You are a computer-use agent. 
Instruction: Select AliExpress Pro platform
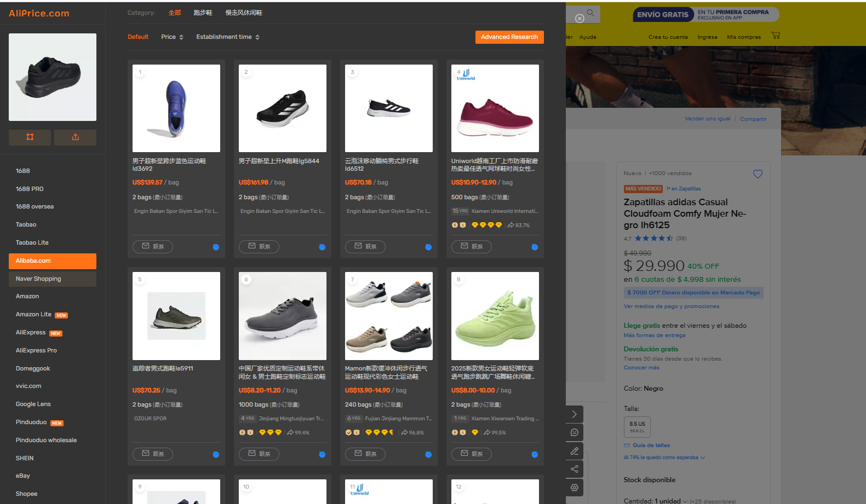(x=53, y=350)
